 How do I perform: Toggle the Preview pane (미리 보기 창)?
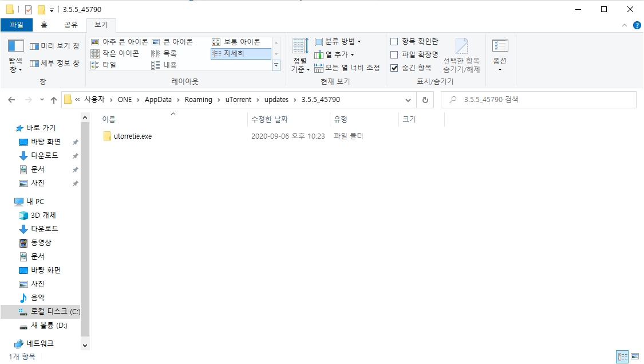click(x=54, y=46)
